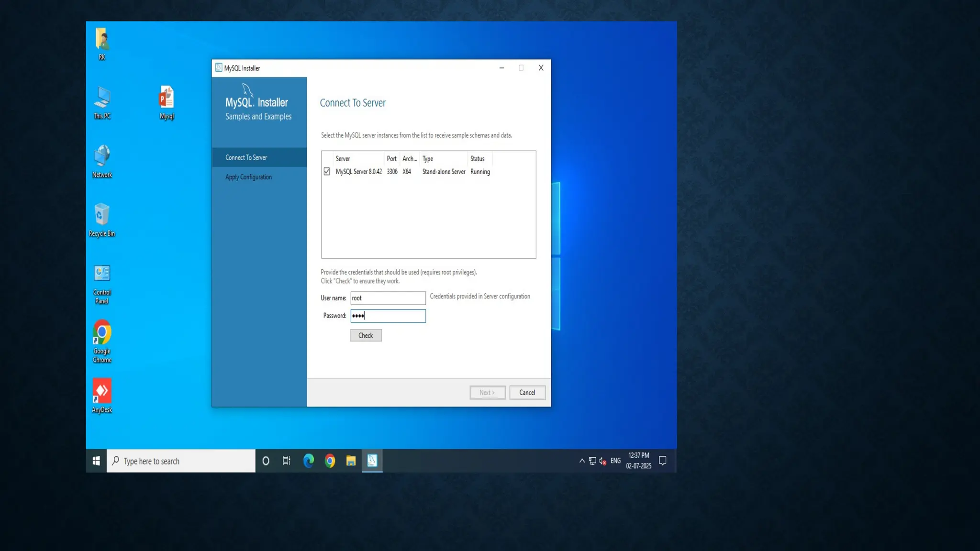The width and height of the screenshot is (980, 551).
Task: Click into the User name field
Action: tap(388, 298)
